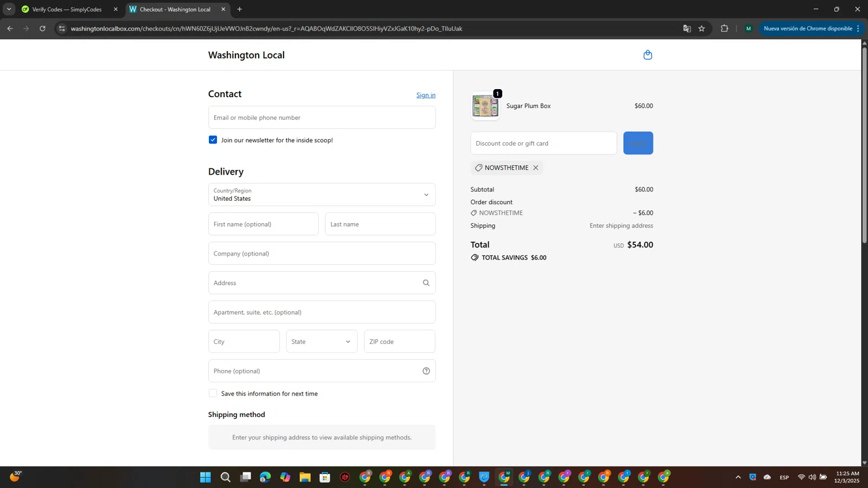Screen dimensions: 868x488
Task: Focus the Email or mobile phone number field
Action: 322,117
